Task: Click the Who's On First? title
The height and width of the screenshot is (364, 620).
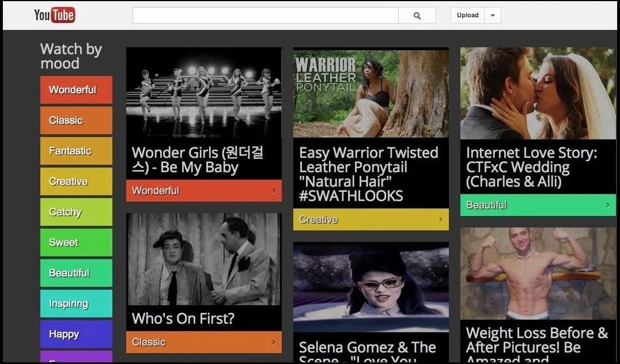Action: 183,318
